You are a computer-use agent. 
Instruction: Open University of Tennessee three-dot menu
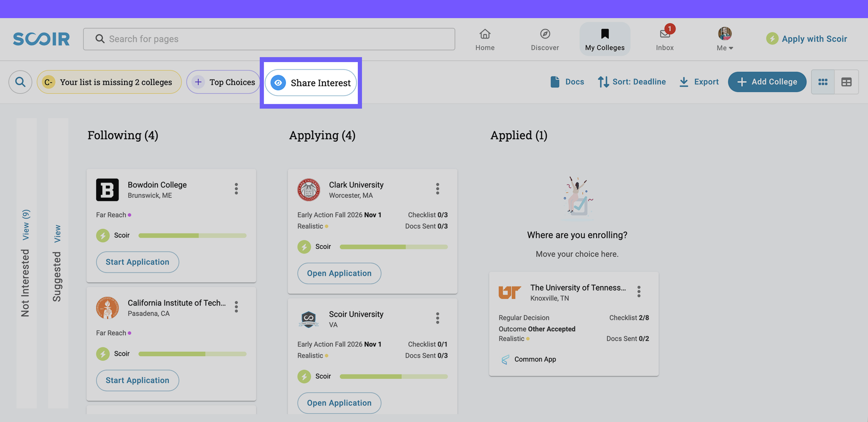tap(639, 292)
